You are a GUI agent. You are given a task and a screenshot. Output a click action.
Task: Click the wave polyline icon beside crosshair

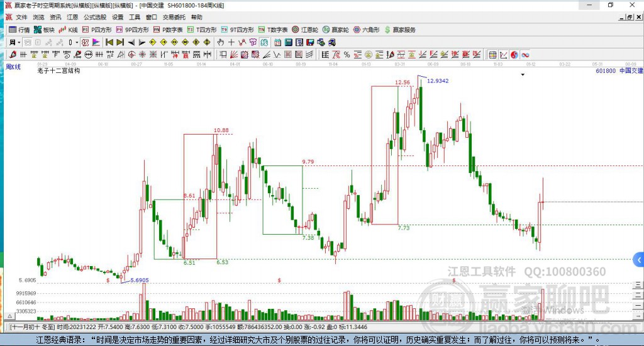242,42
